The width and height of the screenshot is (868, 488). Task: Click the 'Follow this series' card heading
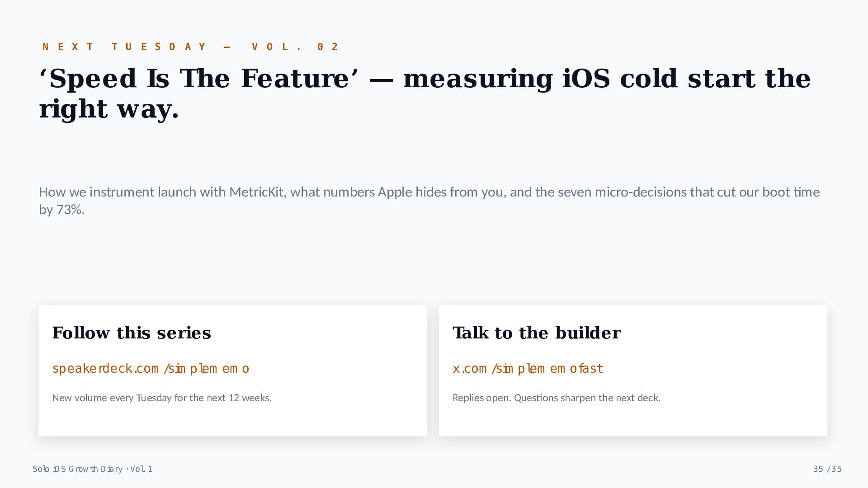pos(132,333)
